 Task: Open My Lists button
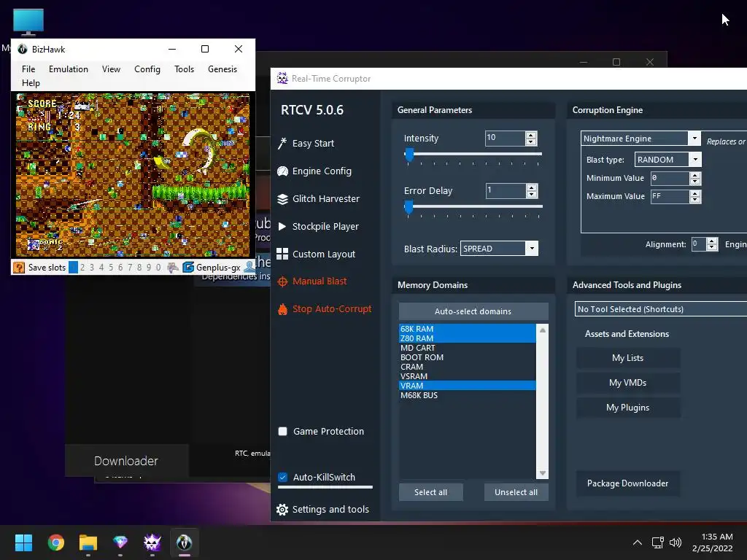[x=628, y=358]
